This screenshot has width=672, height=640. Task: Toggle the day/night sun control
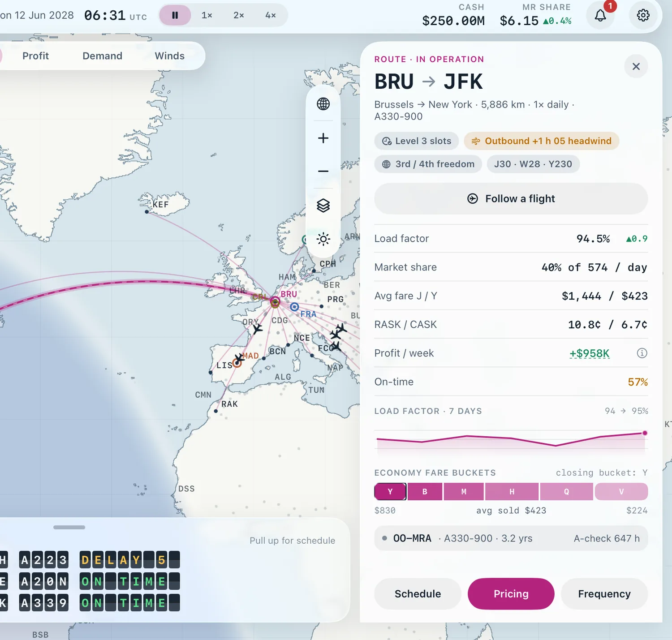tap(323, 239)
